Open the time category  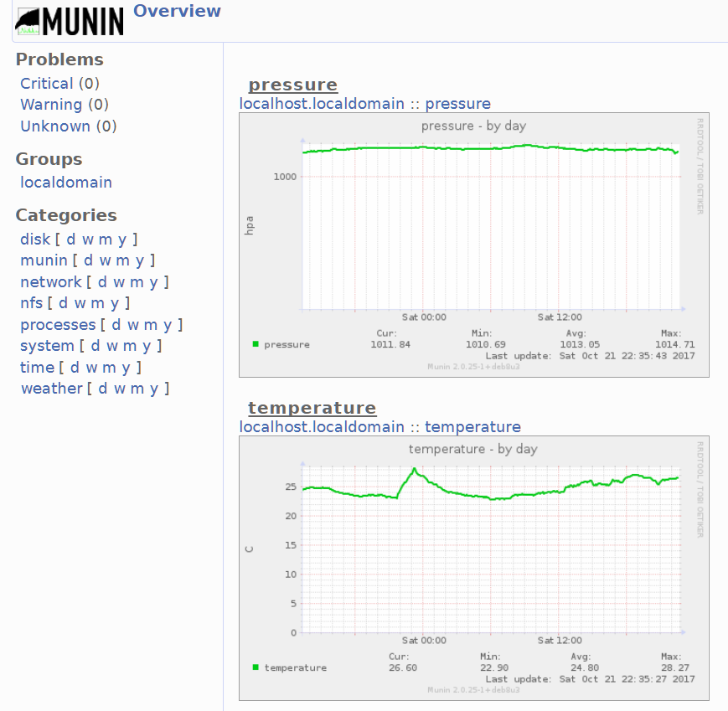37,368
